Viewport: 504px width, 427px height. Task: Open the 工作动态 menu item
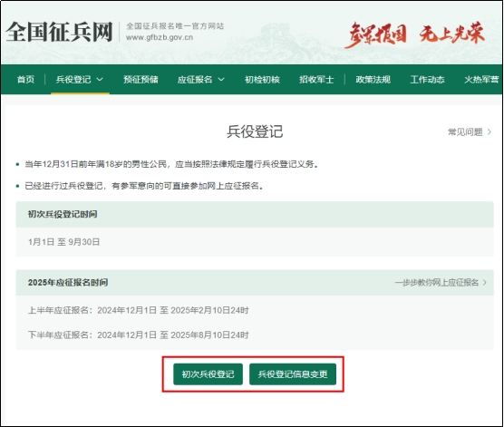(428, 80)
